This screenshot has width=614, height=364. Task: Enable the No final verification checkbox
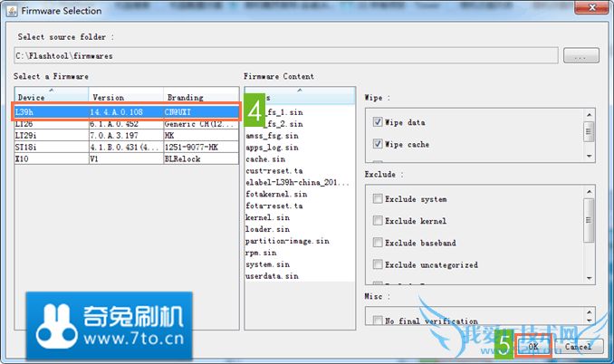pyautogui.click(x=378, y=321)
